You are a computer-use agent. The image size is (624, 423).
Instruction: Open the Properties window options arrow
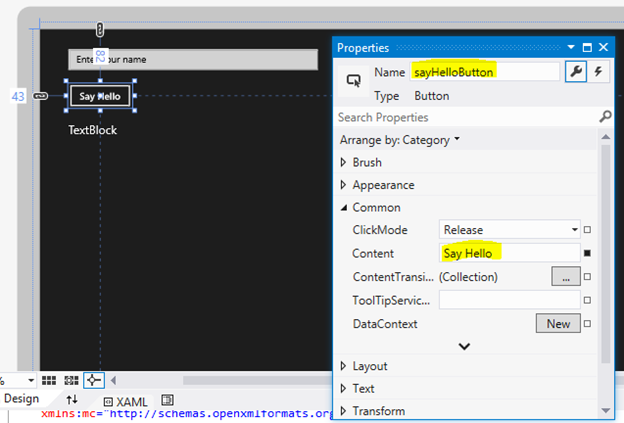[x=571, y=47]
